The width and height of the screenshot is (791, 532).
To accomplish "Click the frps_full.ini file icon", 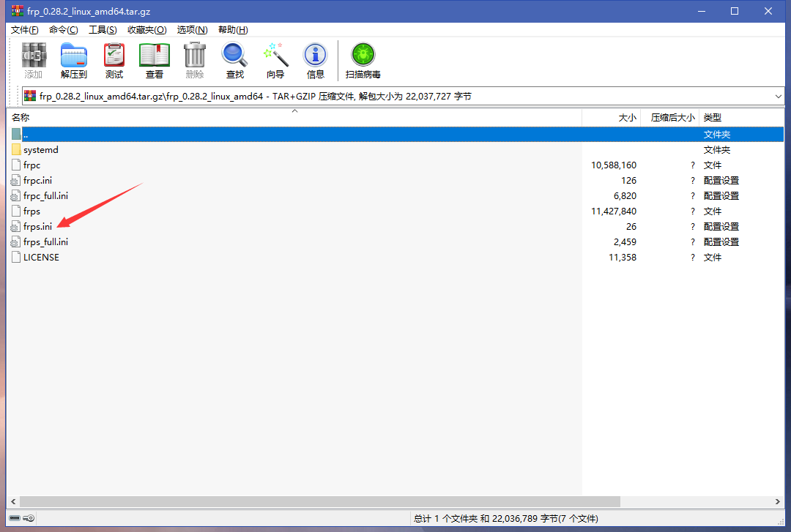I will point(16,242).
